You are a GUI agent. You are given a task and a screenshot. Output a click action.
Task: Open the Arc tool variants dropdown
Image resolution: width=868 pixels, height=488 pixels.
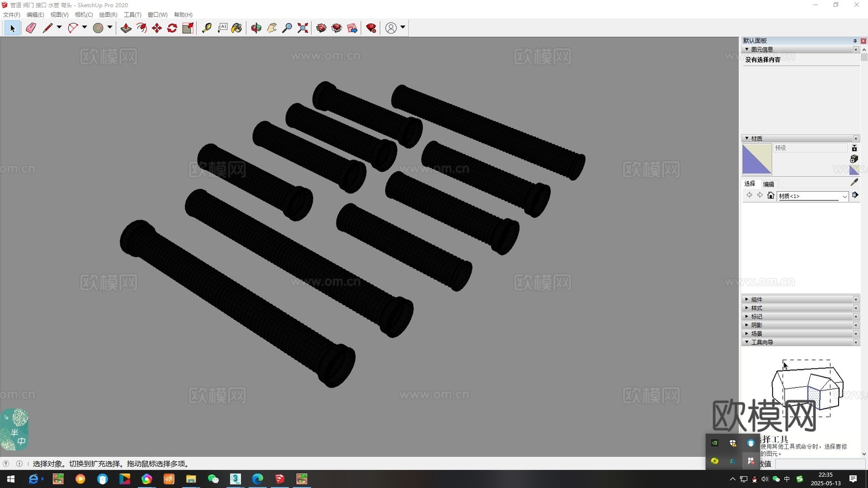pyautogui.click(x=84, y=27)
